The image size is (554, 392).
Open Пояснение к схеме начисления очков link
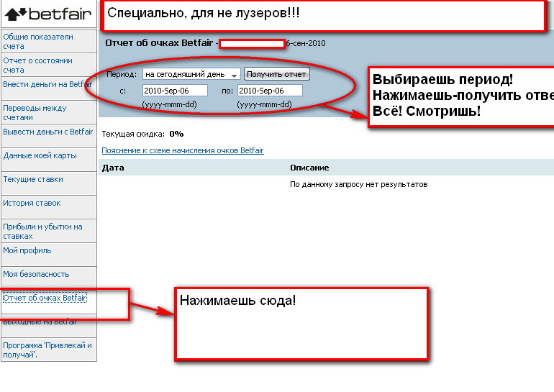(x=183, y=150)
